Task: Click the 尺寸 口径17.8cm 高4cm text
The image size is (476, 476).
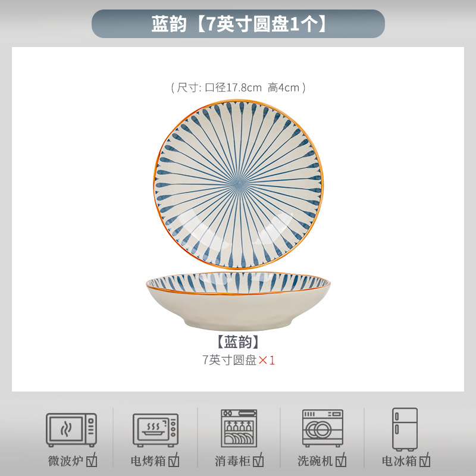Action: click(239, 87)
